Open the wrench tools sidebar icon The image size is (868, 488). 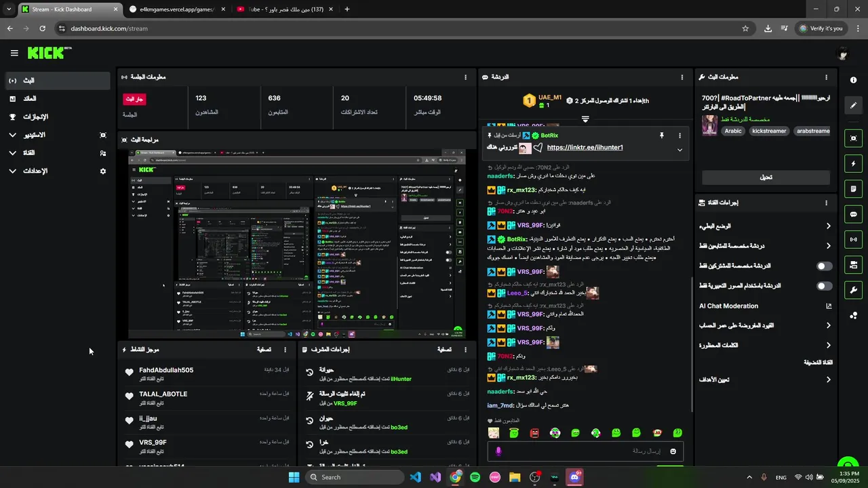click(854, 290)
